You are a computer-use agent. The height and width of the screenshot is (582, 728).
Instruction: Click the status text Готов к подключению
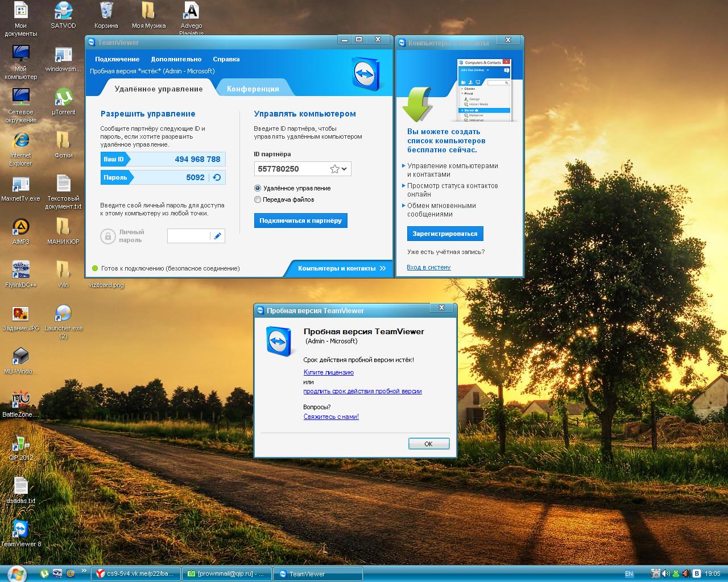click(x=171, y=268)
